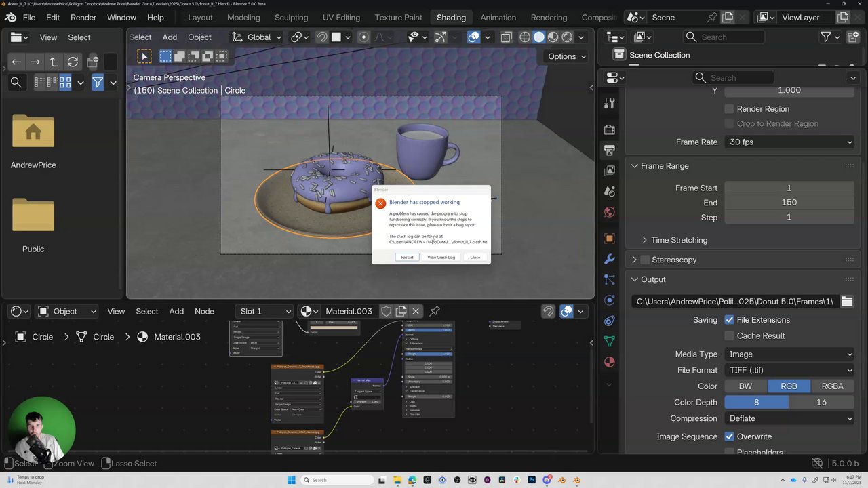
Task: Select Color Depth 16 option
Action: click(x=821, y=402)
